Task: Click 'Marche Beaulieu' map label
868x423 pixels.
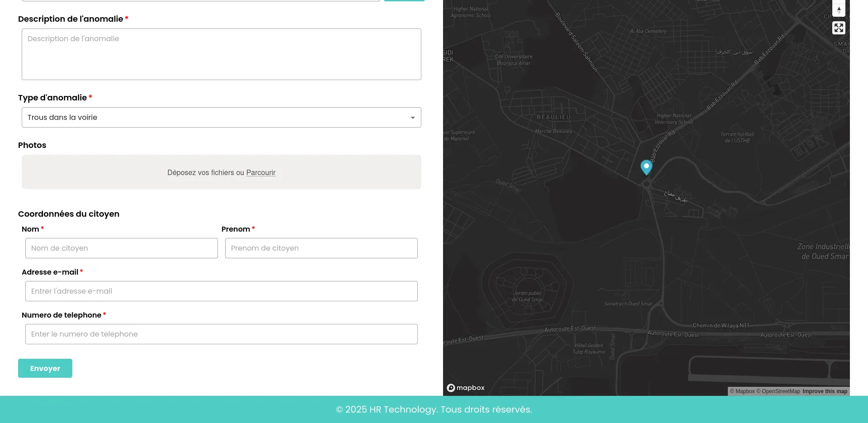Action: point(554,131)
